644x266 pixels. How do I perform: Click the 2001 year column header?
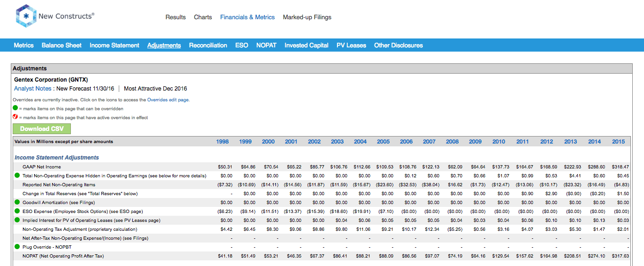click(x=291, y=141)
